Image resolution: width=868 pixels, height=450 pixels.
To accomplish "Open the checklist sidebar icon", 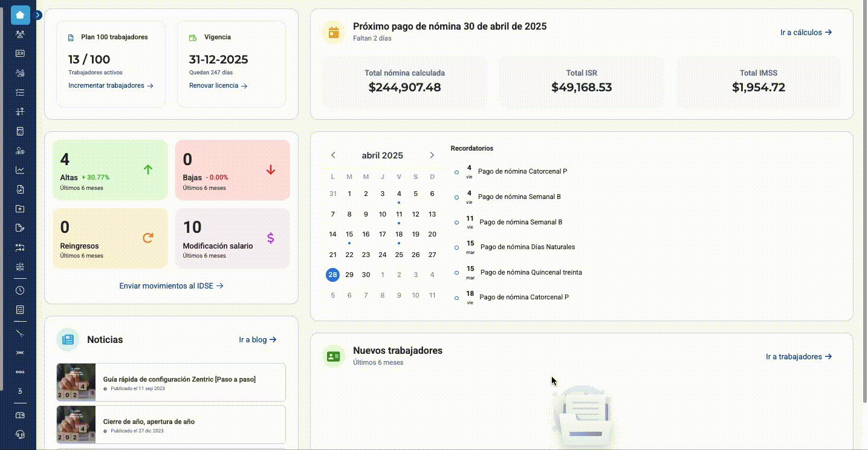I will click(20, 93).
